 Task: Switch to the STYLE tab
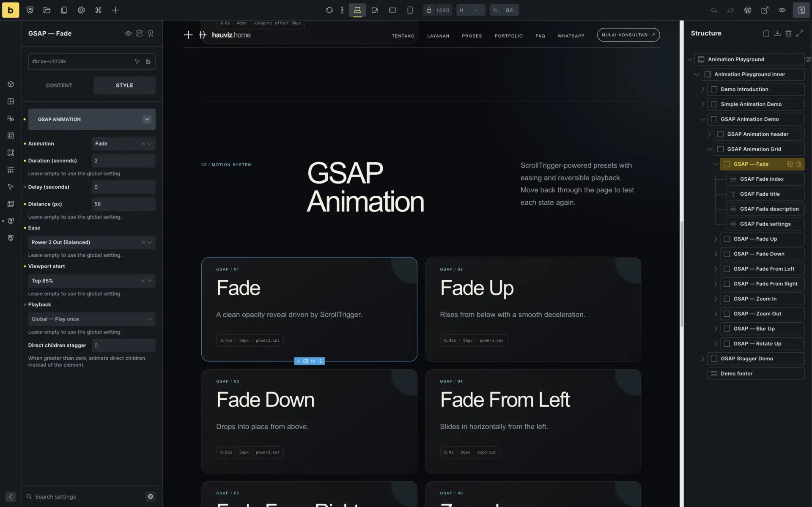(124, 85)
